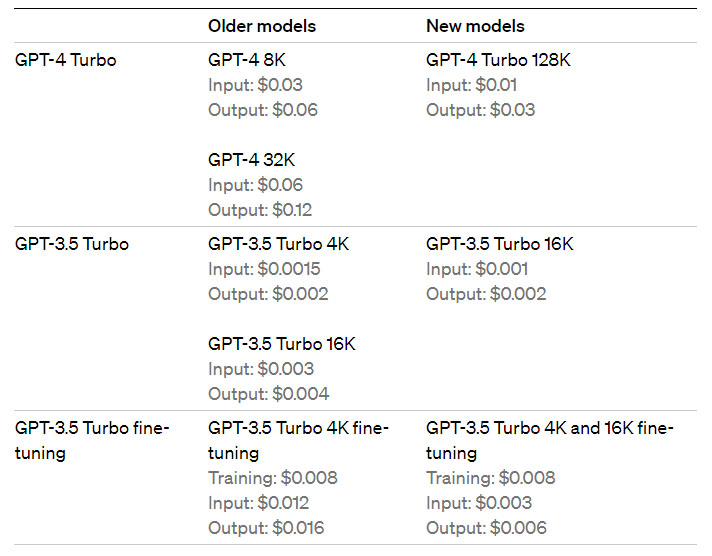Click the "New models" column header
Screen dimensions: 712x556
tap(475, 26)
